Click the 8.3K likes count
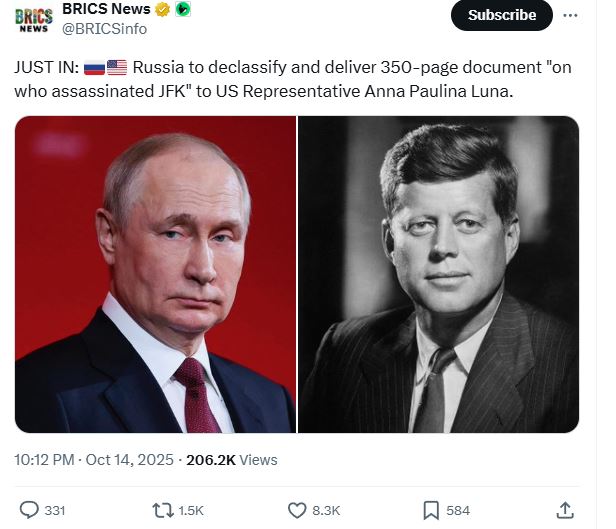This screenshot has height=529, width=616. pyautogui.click(x=326, y=510)
